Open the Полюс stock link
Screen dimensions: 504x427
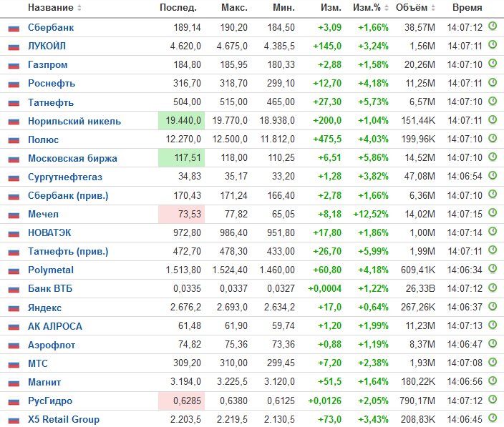point(44,139)
